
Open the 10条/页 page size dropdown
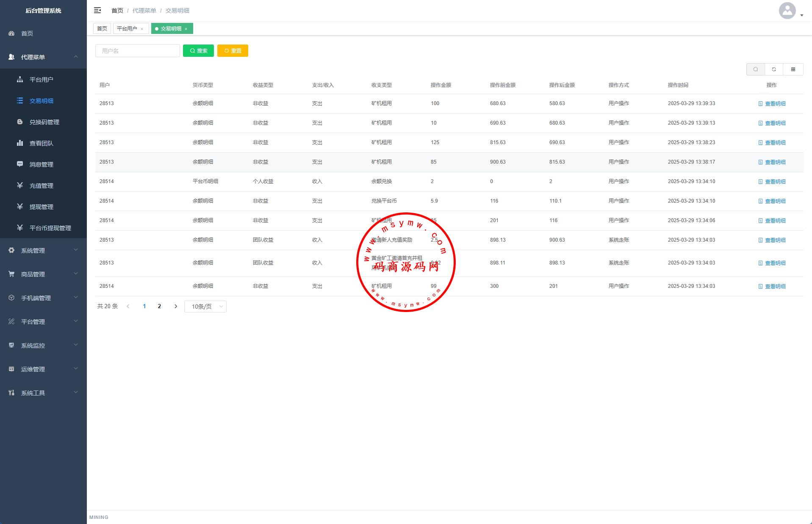205,307
